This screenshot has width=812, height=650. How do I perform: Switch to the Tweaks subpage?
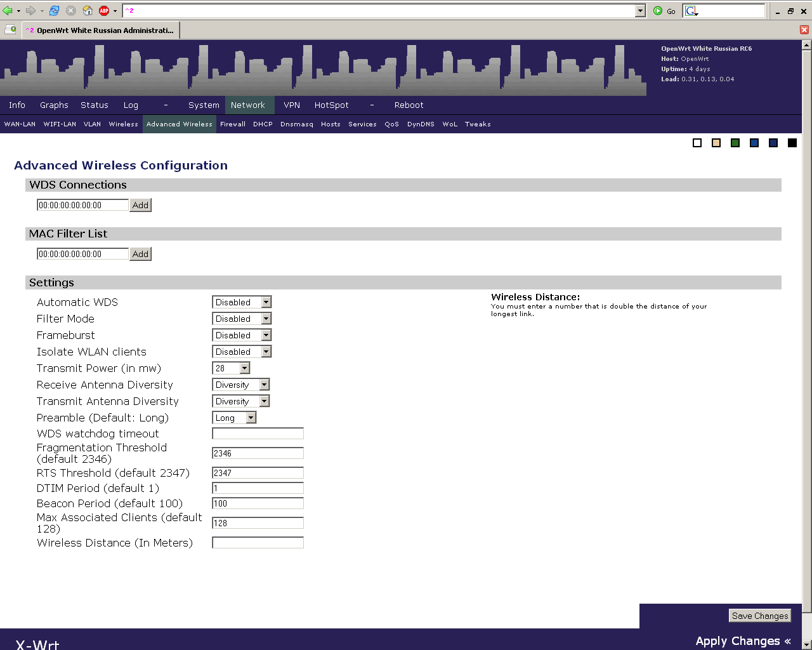click(478, 124)
